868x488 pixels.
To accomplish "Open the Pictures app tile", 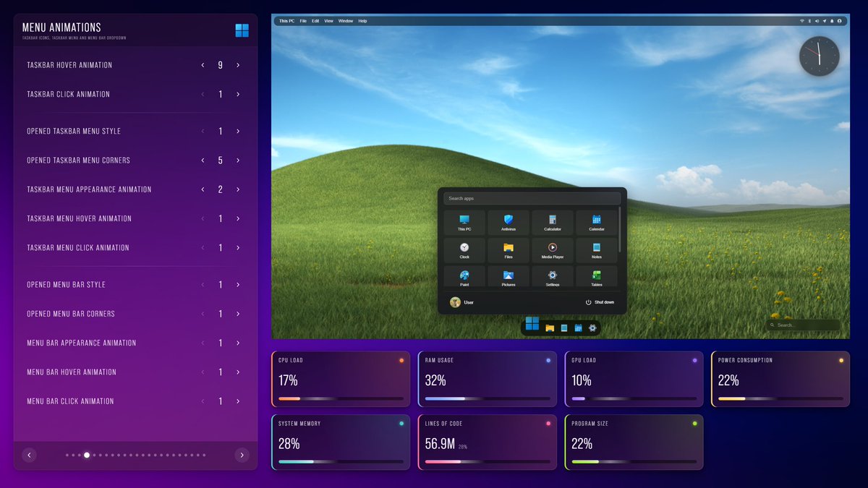I will [509, 277].
